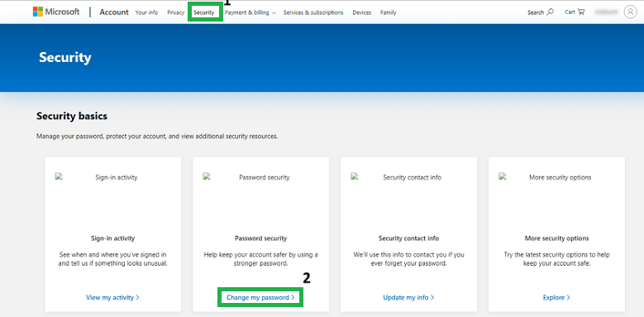Open the Search magnifier icon
644x317 pixels.
point(551,12)
